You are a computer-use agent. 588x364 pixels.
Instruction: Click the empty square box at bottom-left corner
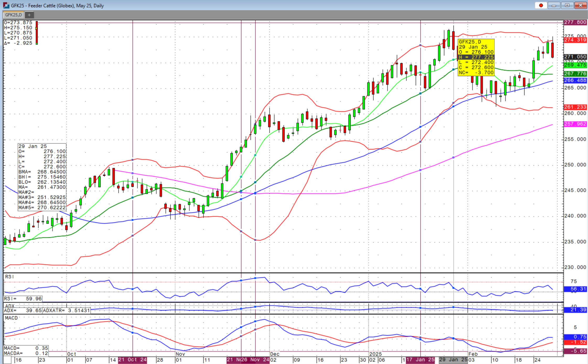[x=7, y=360]
